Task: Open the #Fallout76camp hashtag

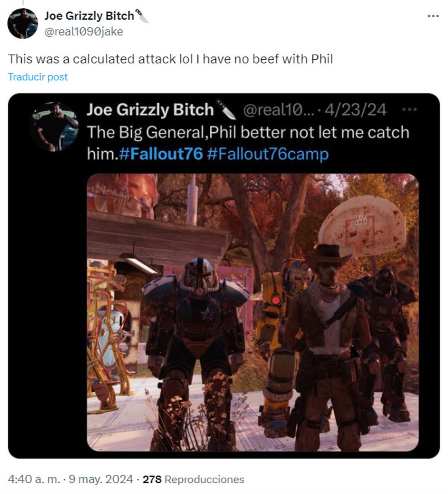Action: click(267, 154)
